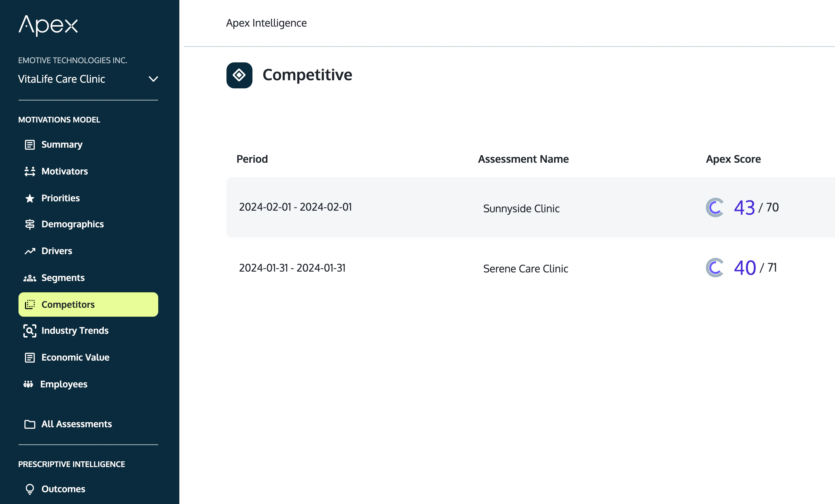835x504 pixels.
Task: Click the C grade icon for Serene Care Clinic
Action: 715,268
